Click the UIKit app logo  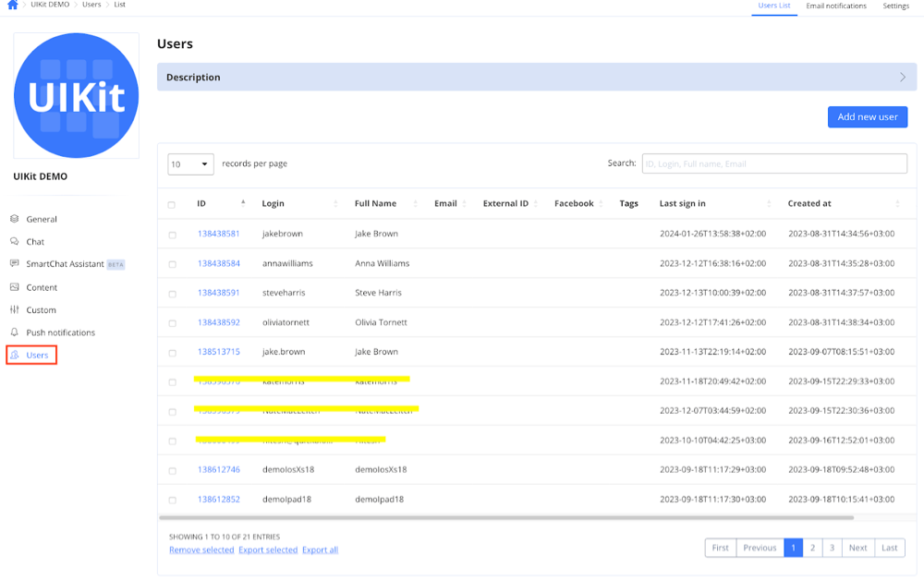(76, 95)
